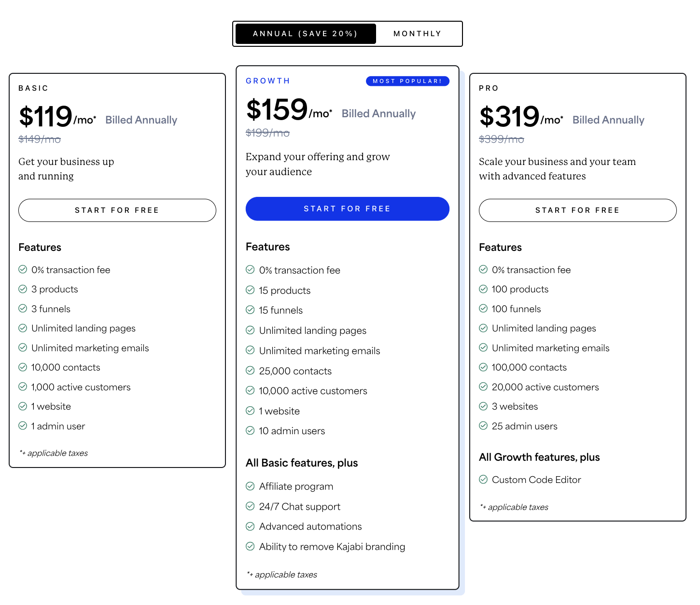Click Start For Free on Pro plan
Viewport: 700px width, 605px height.
(578, 210)
